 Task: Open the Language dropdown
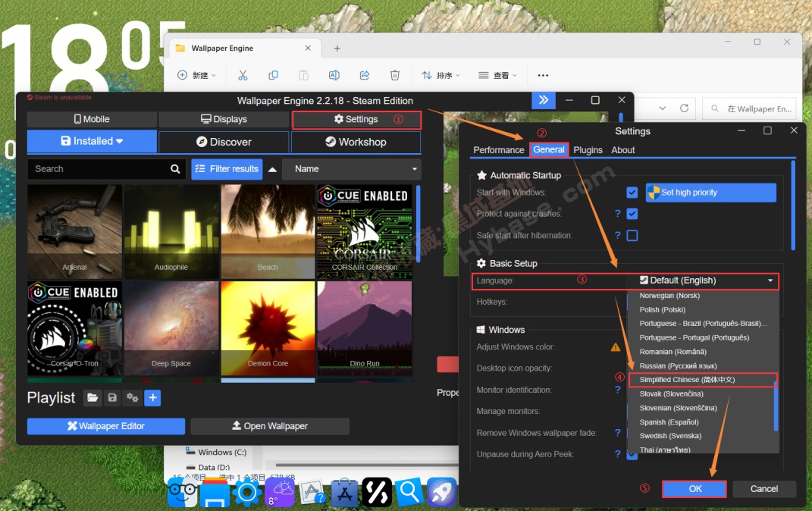pyautogui.click(x=702, y=281)
